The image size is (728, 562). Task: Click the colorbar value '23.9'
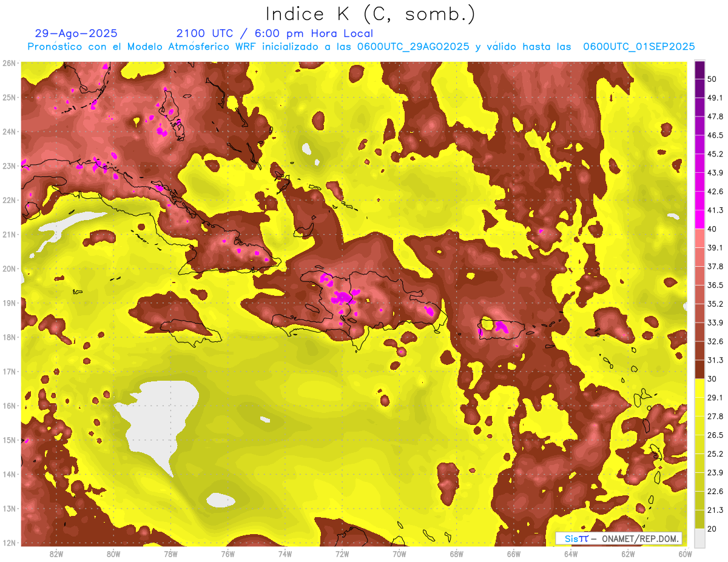(x=715, y=473)
